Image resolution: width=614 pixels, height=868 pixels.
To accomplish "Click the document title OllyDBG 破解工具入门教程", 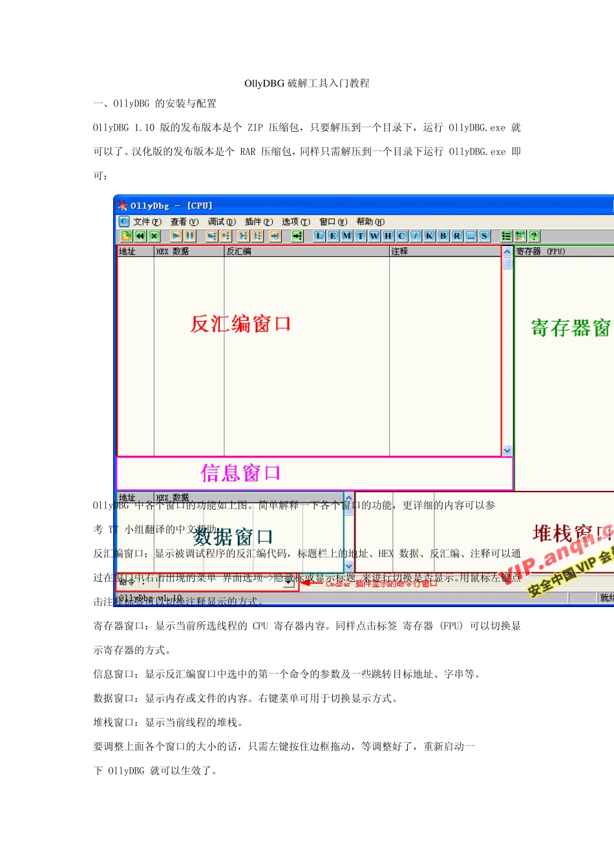I will pyautogui.click(x=307, y=83).
